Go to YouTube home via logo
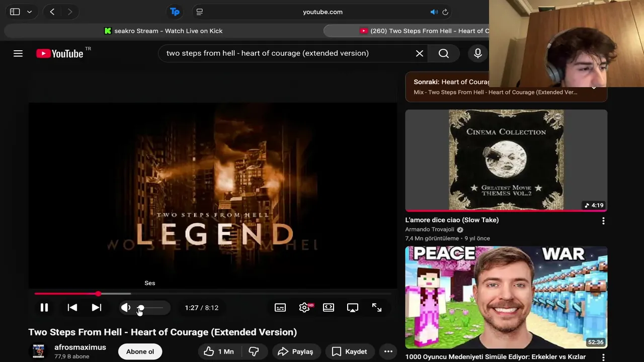644x362 pixels. [60, 53]
